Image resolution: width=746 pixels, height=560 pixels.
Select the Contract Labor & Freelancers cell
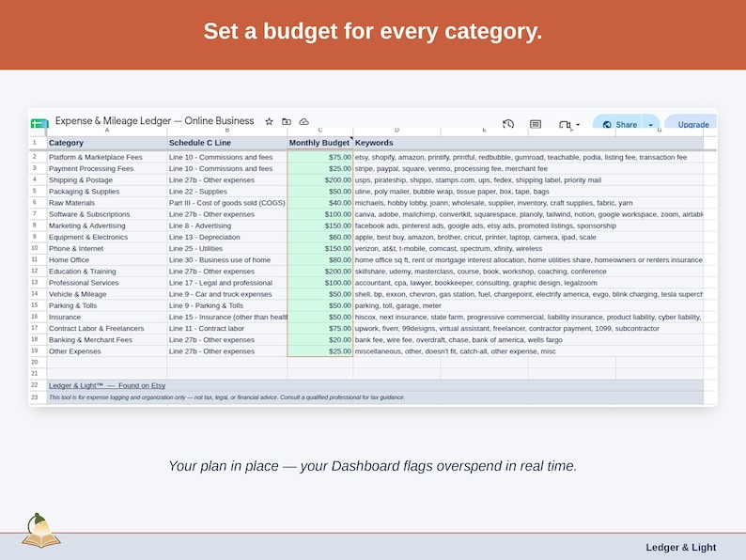(x=107, y=328)
